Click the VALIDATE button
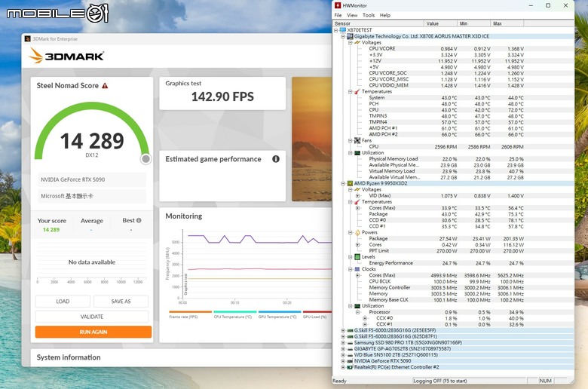 tap(92, 317)
